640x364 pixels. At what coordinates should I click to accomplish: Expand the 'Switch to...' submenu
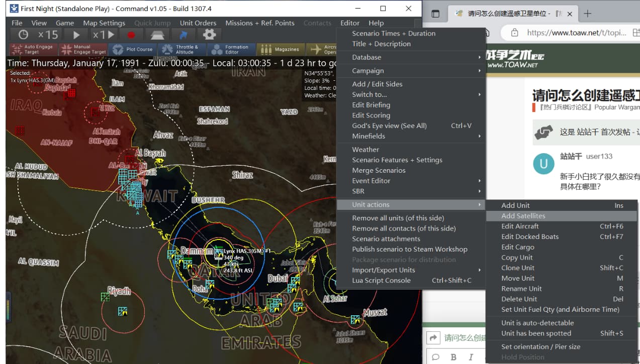(x=411, y=94)
